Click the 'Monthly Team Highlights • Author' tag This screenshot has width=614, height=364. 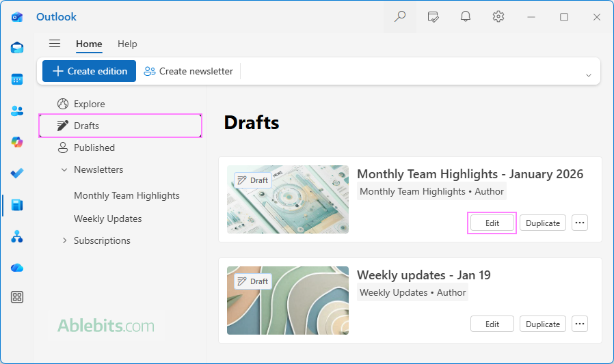click(x=431, y=192)
